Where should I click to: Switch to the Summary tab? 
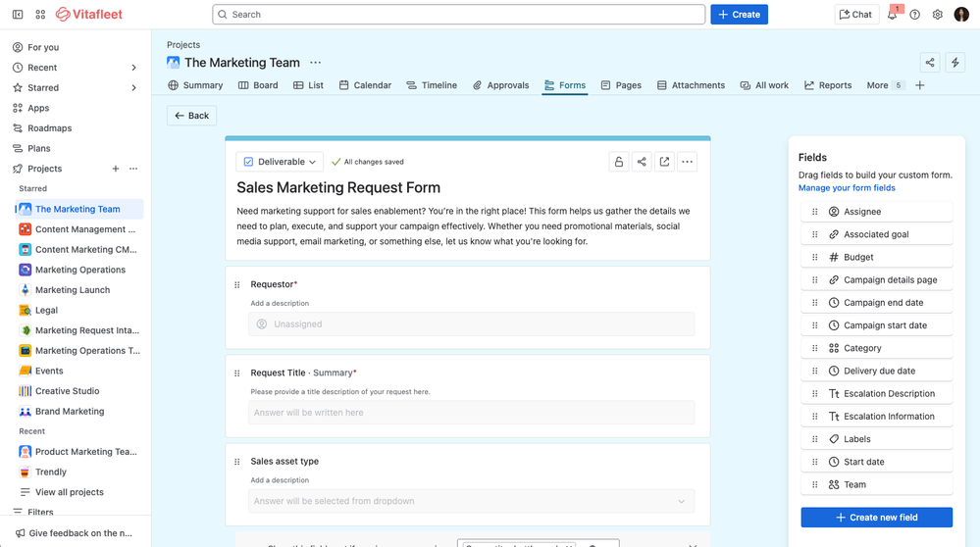point(195,85)
